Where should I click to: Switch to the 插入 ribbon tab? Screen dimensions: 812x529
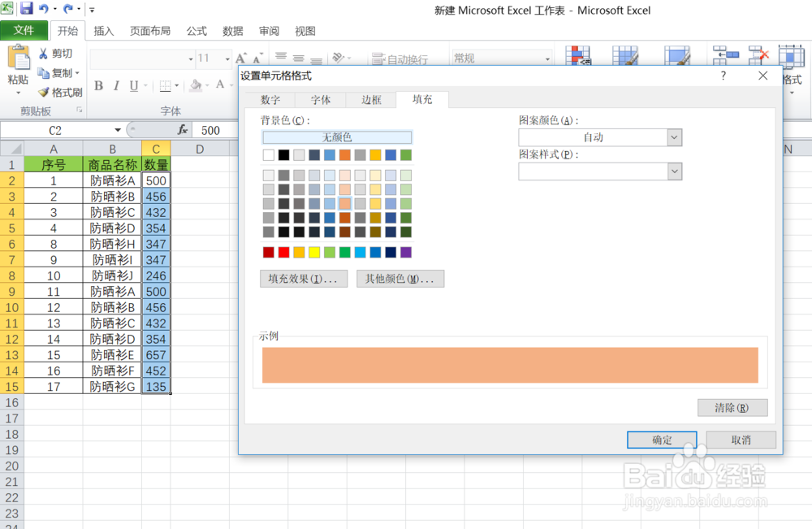[x=104, y=31]
